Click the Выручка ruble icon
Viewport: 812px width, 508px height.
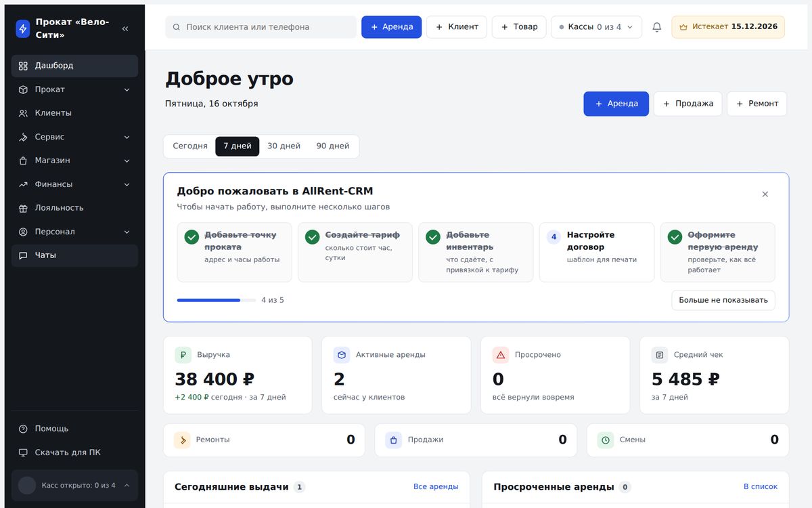183,355
